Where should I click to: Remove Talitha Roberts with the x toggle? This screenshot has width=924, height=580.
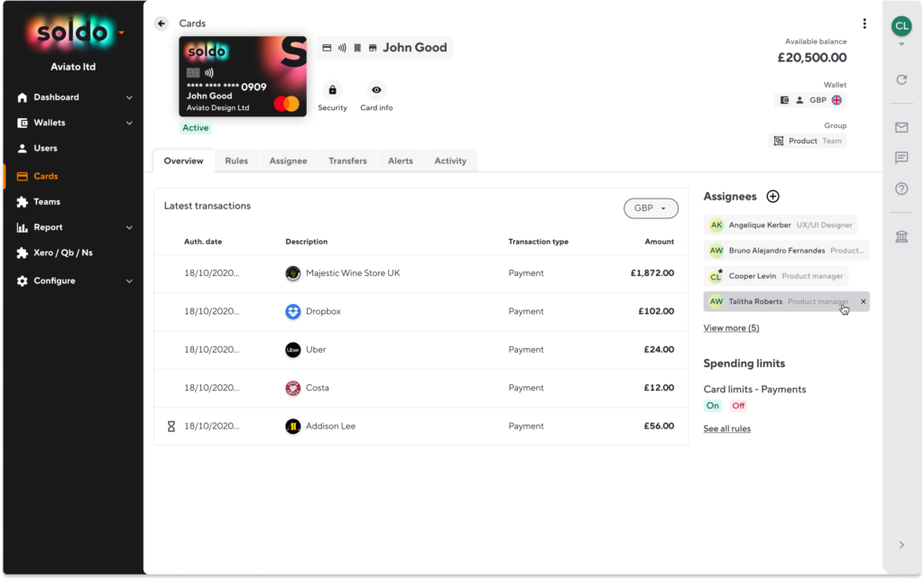(863, 301)
